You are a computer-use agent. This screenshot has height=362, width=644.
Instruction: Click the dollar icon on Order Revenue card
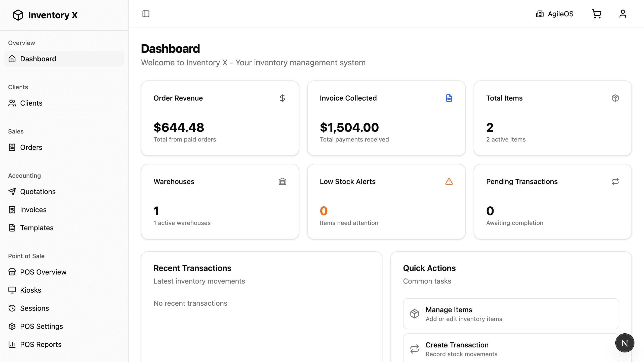click(283, 98)
